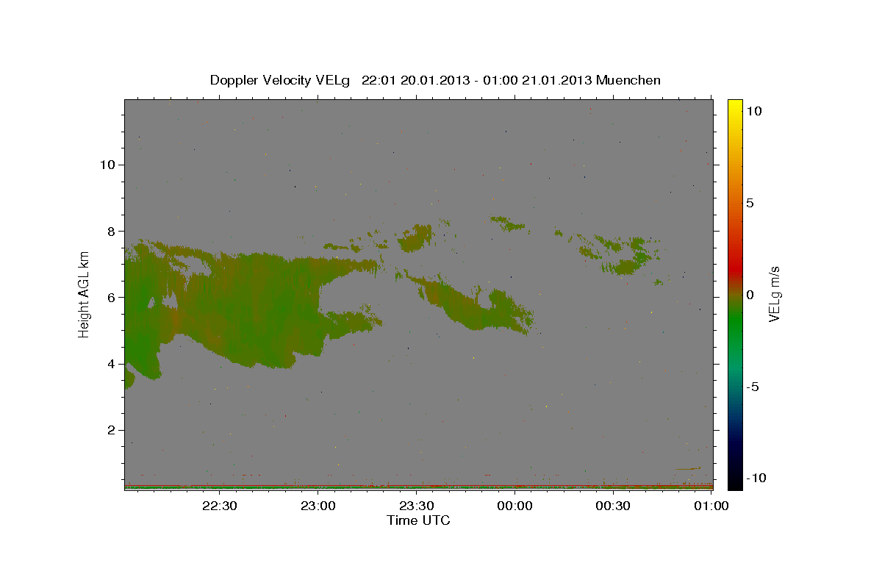The height and width of the screenshot is (588, 882).
Task: Click the '23:30' time tick label
Action: pos(416,505)
